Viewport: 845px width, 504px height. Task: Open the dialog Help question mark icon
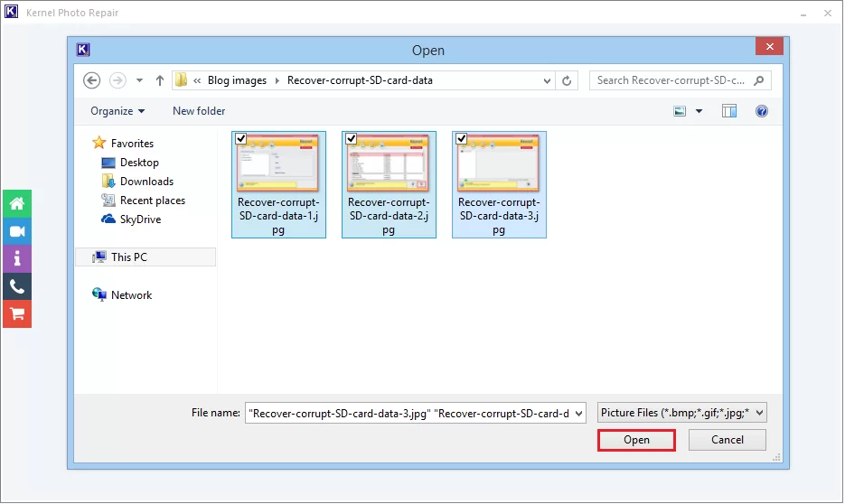[761, 111]
